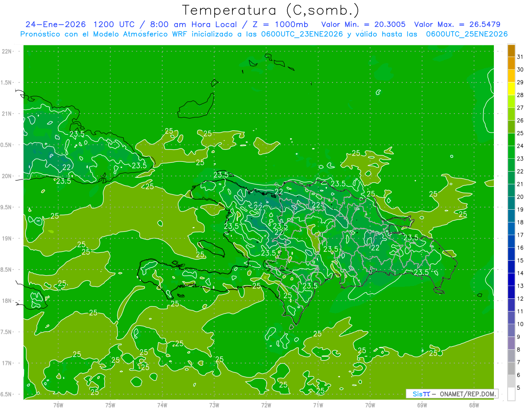Viewport: 532px width, 411px height.
Task: Click the '68W' longitude axis label
Action: point(474,405)
